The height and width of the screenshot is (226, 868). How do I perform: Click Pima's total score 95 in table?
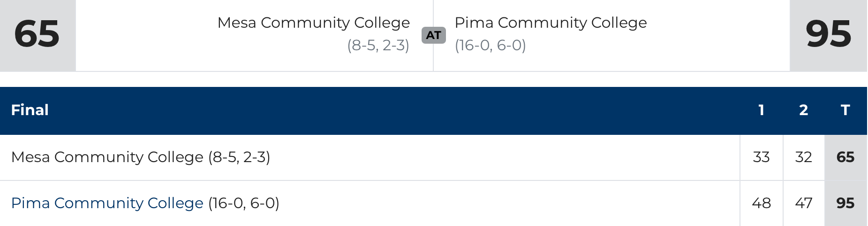pyautogui.click(x=845, y=203)
